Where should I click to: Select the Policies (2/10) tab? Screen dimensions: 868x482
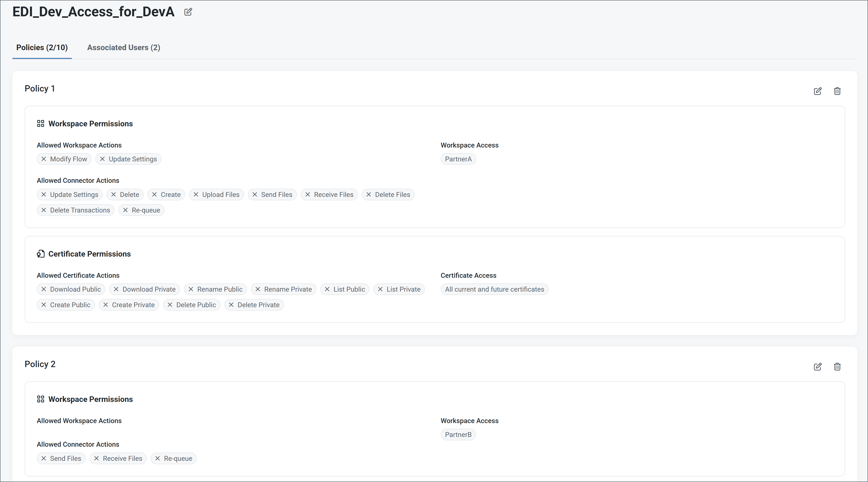[42, 47]
